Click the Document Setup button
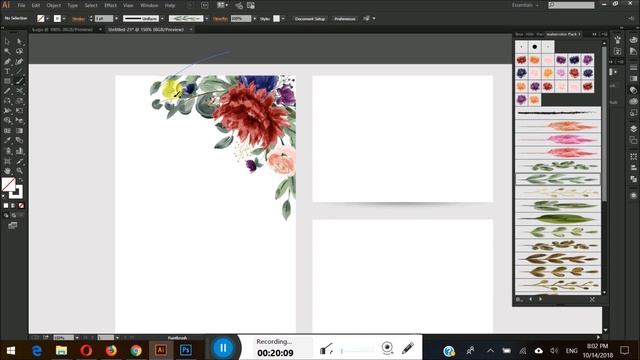The image size is (640, 360). tap(310, 19)
